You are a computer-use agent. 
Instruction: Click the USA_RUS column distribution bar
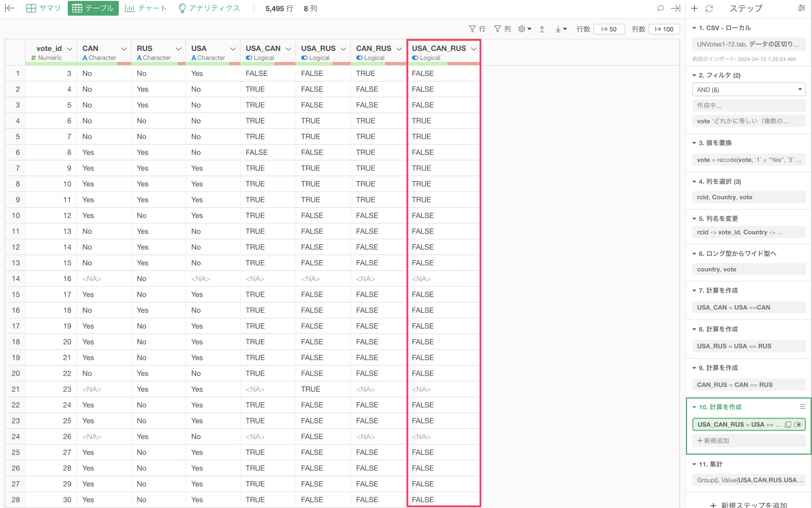pos(323,64)
